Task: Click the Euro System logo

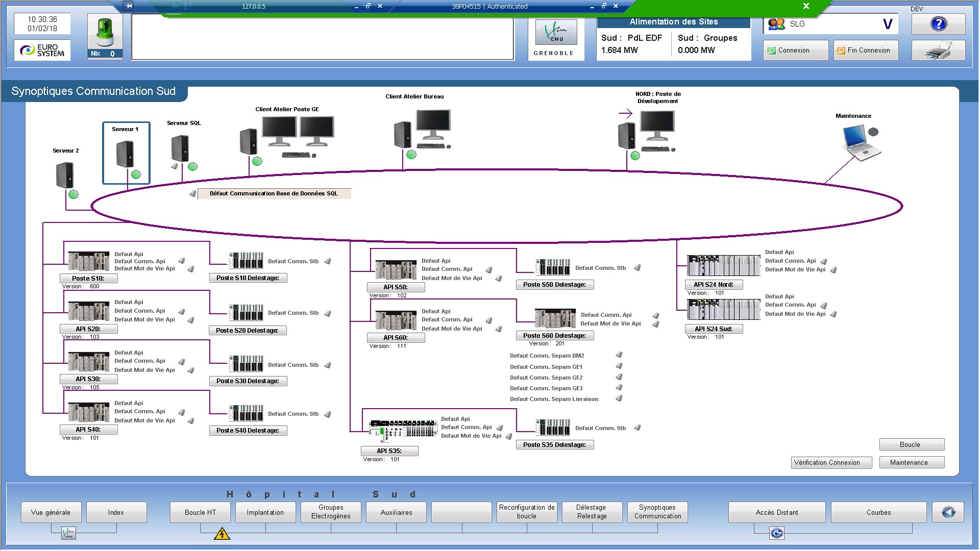Action: click(x=42, y=50)
